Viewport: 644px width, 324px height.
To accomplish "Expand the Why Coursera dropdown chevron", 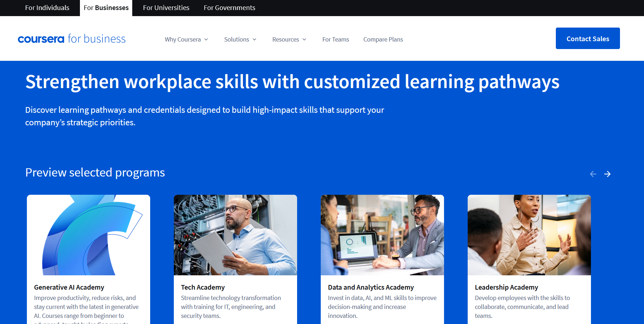I will pyautogui.click(x=206, y=39).
